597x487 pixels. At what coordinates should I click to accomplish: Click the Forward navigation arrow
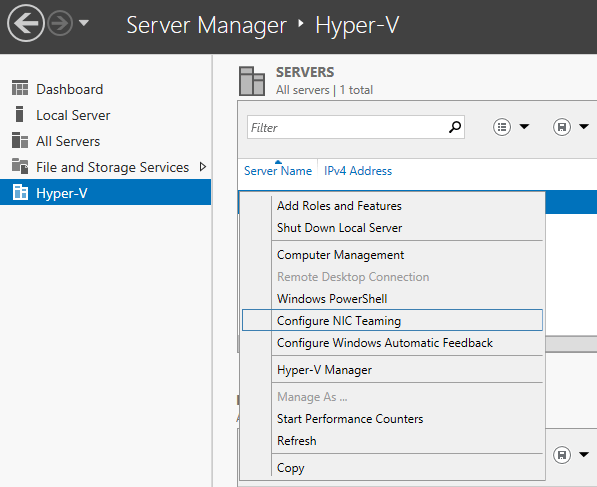(x=60, y=24)
